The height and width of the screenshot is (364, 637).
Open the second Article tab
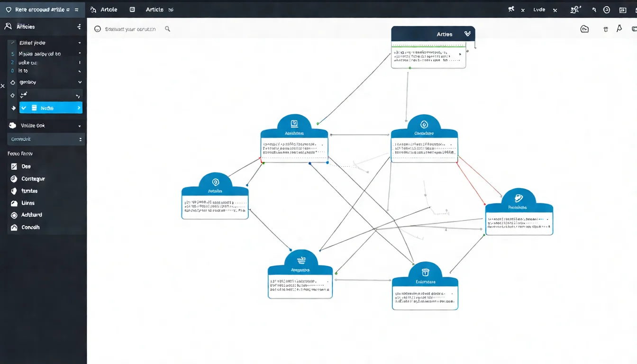pos(155,9)
